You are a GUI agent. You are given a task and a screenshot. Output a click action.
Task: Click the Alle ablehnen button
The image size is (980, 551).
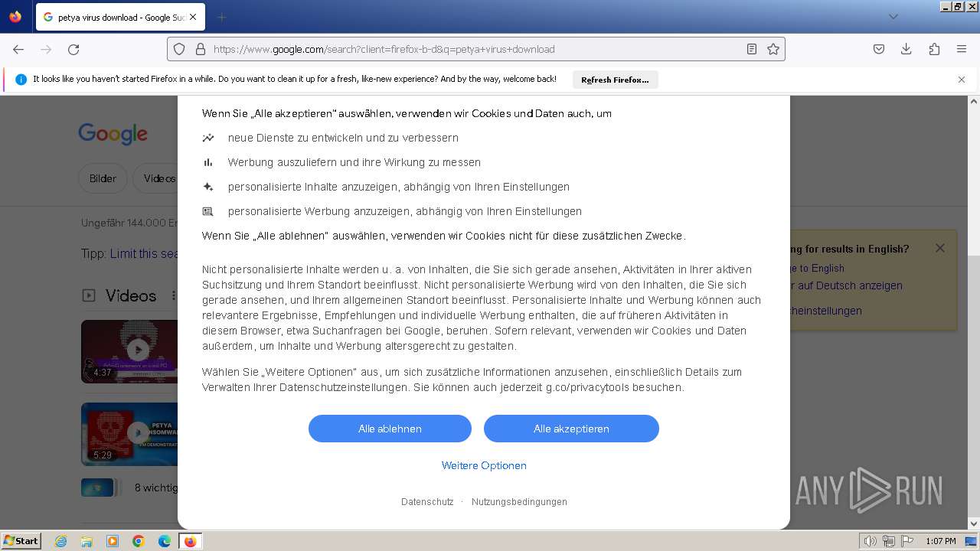390,429
